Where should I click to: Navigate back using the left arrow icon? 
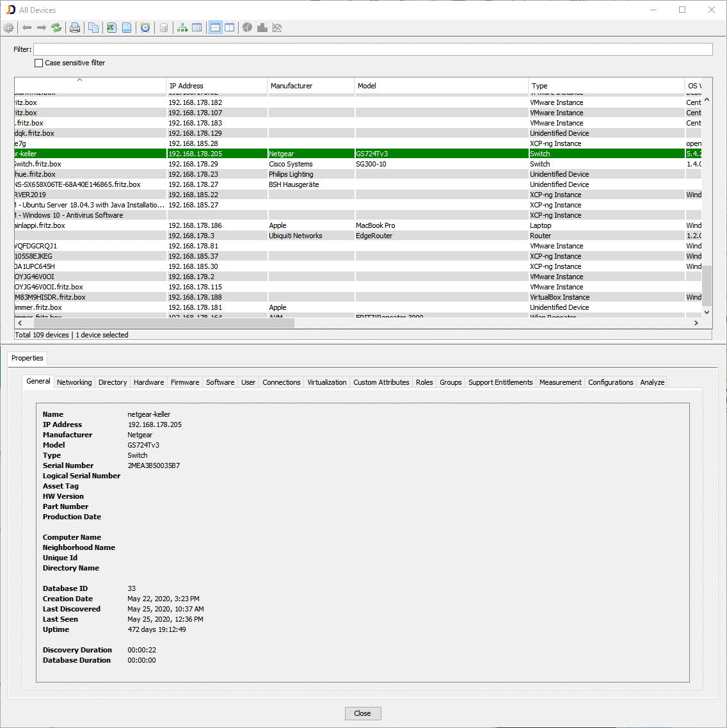click(x=26, y=28)
